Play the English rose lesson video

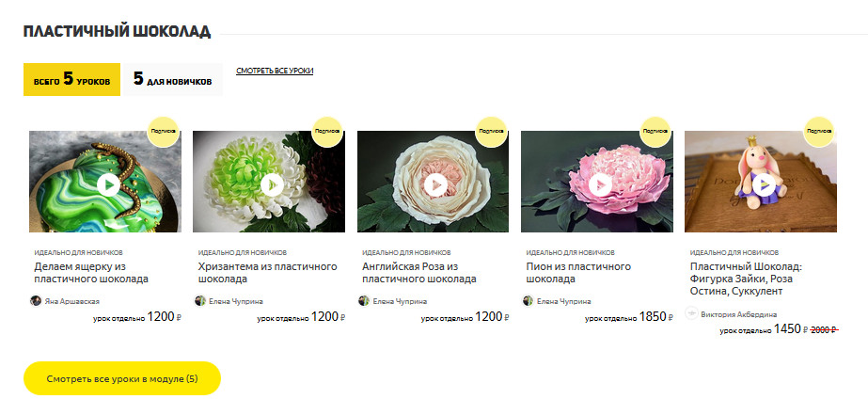click(436, 185)
